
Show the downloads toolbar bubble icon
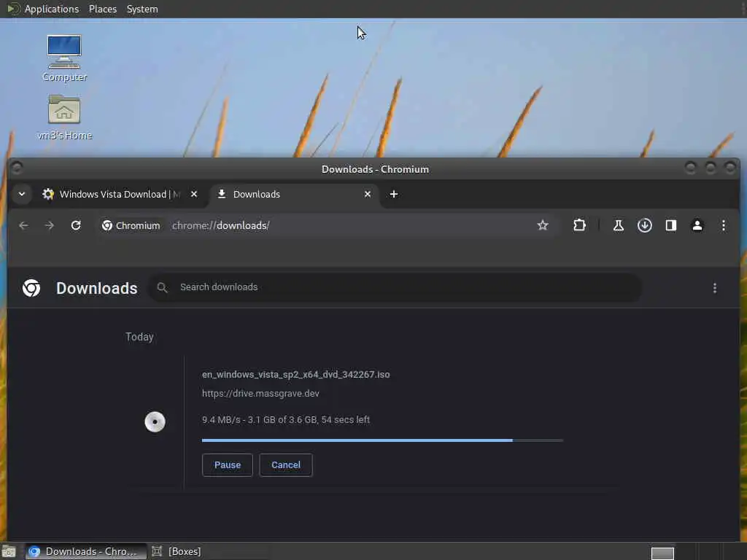(645, 225)
